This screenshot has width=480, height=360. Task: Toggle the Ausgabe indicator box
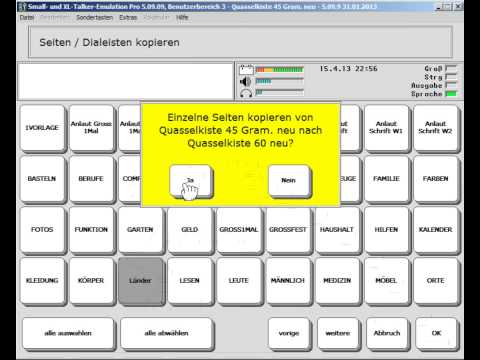point(451,85)
